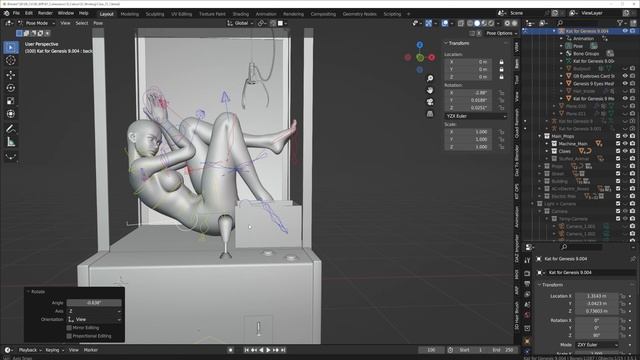The width and height of the screenshot is (640, 360).
Task: Switch to the Shading workspace tab
Action: pos(241,14)
